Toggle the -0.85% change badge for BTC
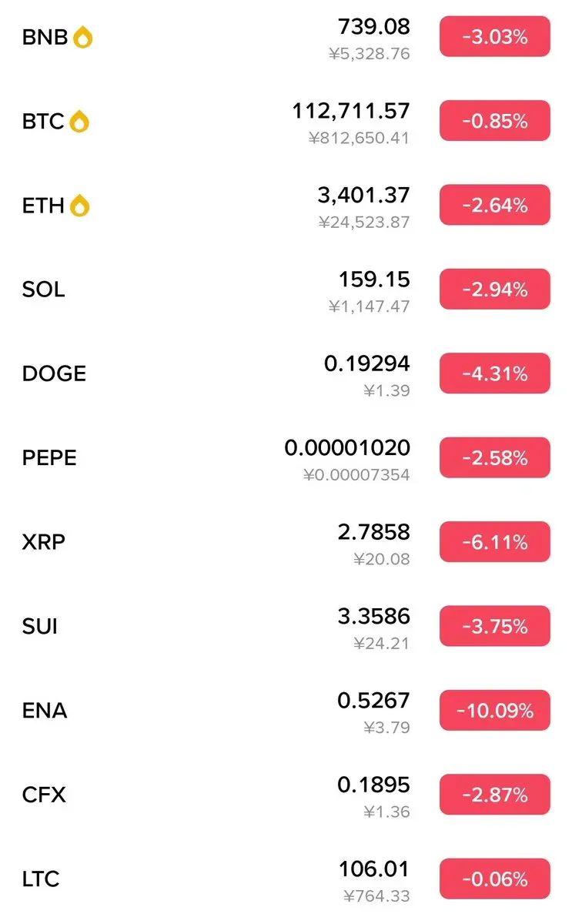Screen dimensions: 572x924 pyautogui.click(x=495, y=121)
